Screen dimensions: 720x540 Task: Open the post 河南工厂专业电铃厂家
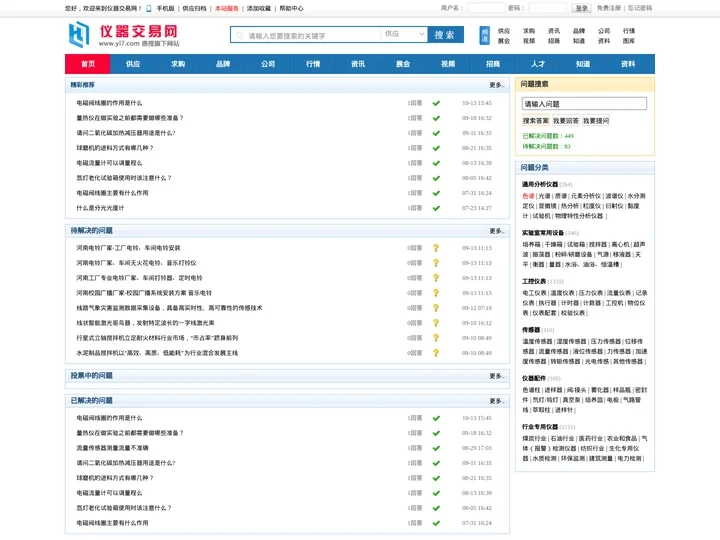pos(139,278)
